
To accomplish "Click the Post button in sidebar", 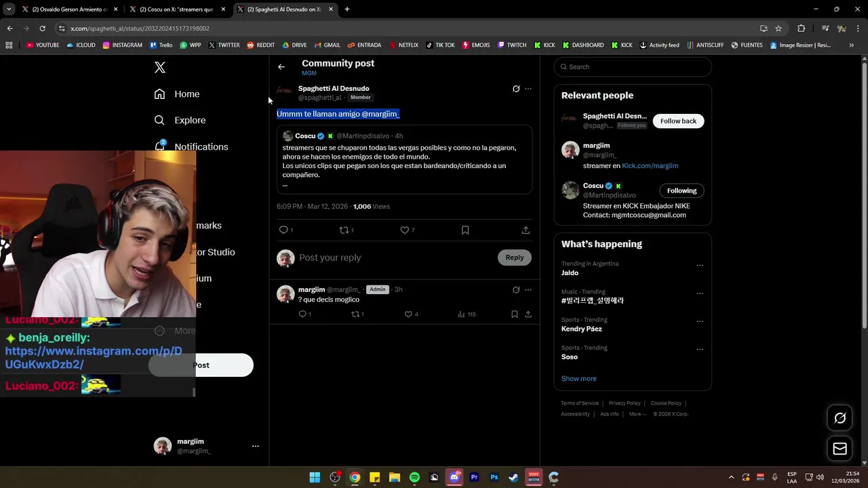I will point(201,365).
